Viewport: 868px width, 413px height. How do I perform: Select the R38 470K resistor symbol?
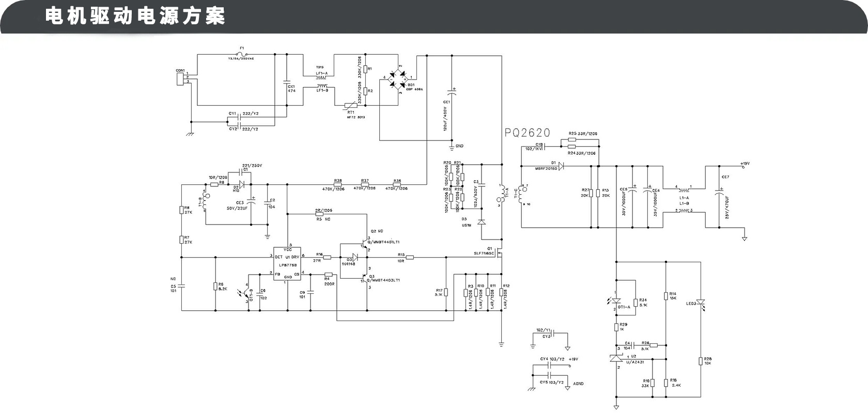coord(338,184)
